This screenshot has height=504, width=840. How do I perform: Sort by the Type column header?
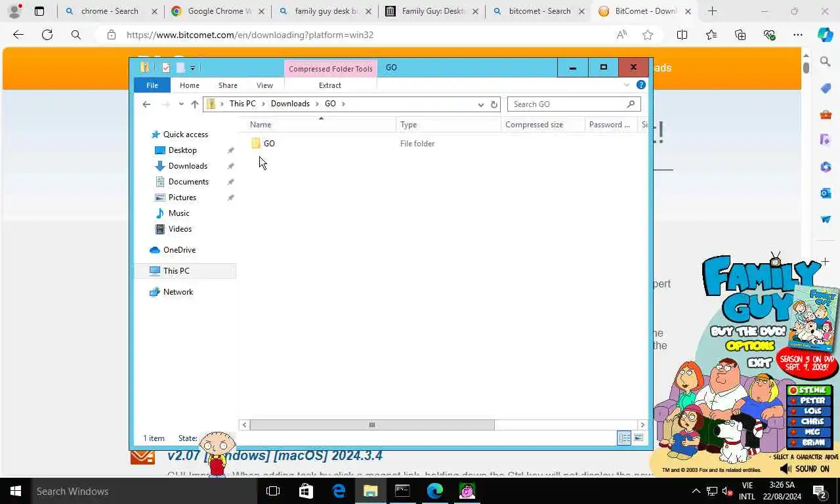tap(448, 125)
